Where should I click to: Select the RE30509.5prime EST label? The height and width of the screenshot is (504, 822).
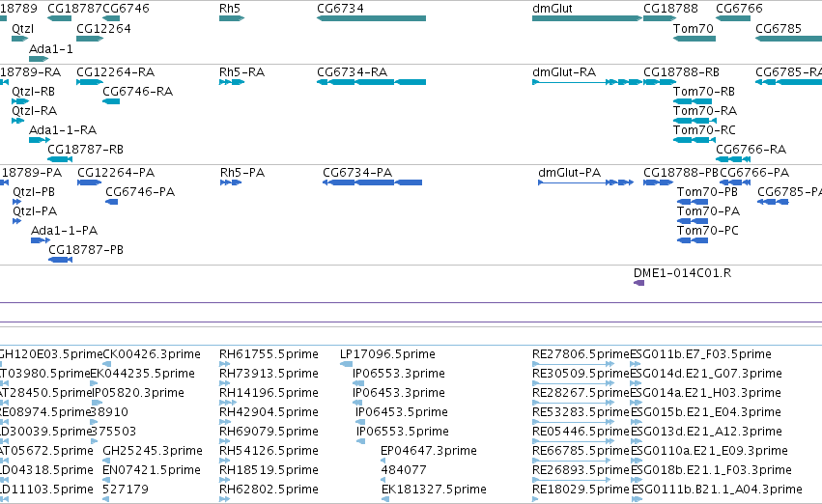coord(581,374)
